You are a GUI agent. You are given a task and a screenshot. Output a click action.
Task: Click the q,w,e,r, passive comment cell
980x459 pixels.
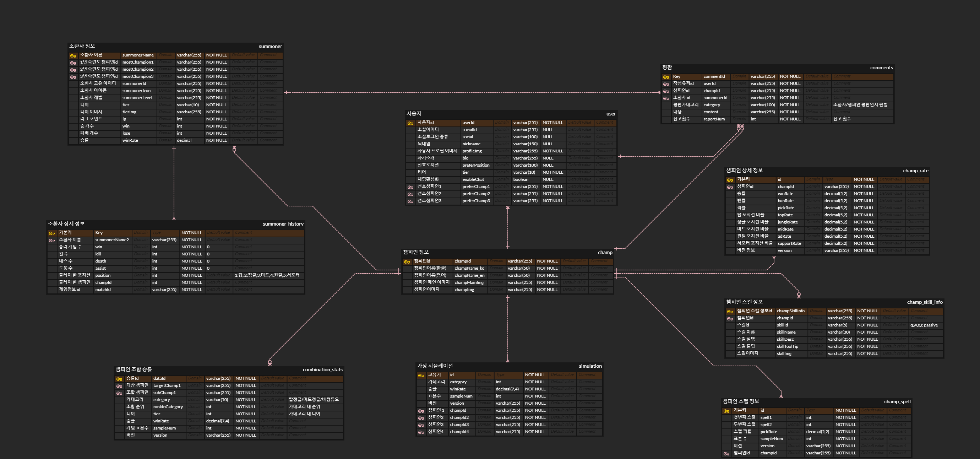(924, 325)
